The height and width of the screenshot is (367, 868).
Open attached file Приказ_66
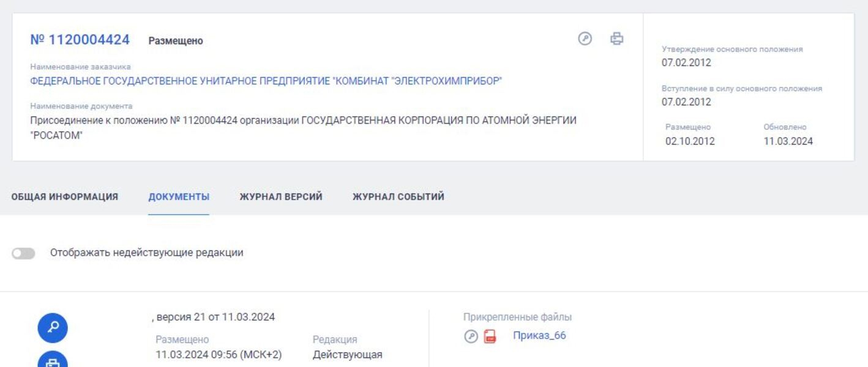(x=539, y=335)
